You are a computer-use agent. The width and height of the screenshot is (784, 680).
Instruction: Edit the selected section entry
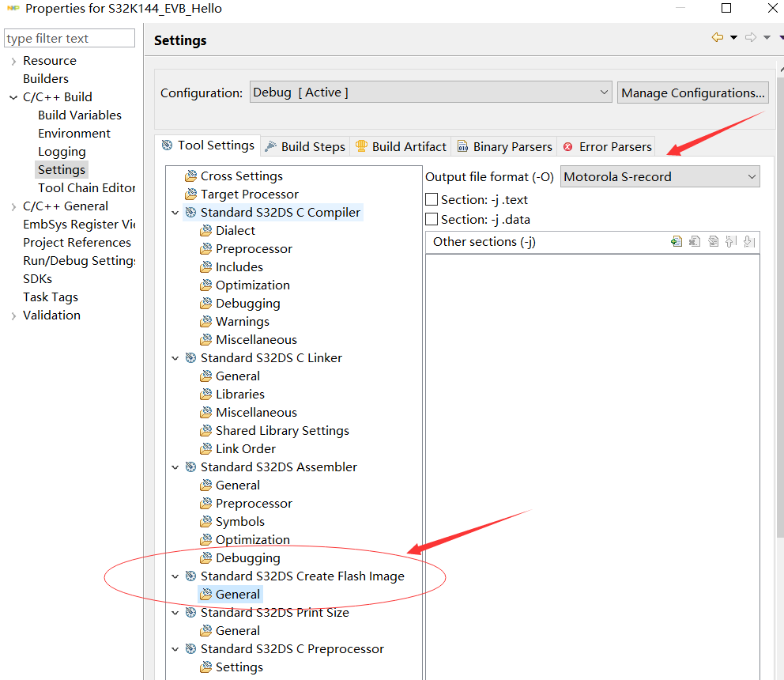tap(713, 241)
